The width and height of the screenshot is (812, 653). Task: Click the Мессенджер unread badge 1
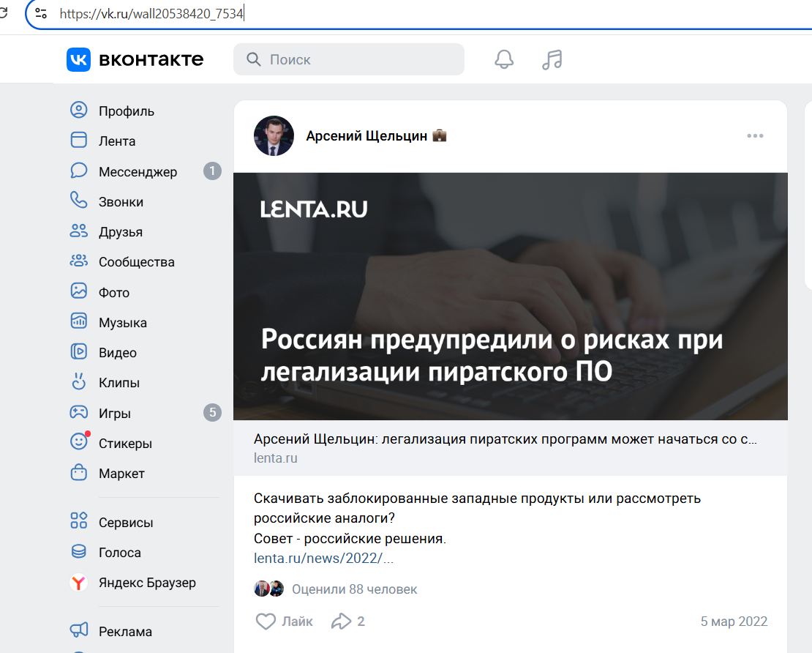[212, 171]
